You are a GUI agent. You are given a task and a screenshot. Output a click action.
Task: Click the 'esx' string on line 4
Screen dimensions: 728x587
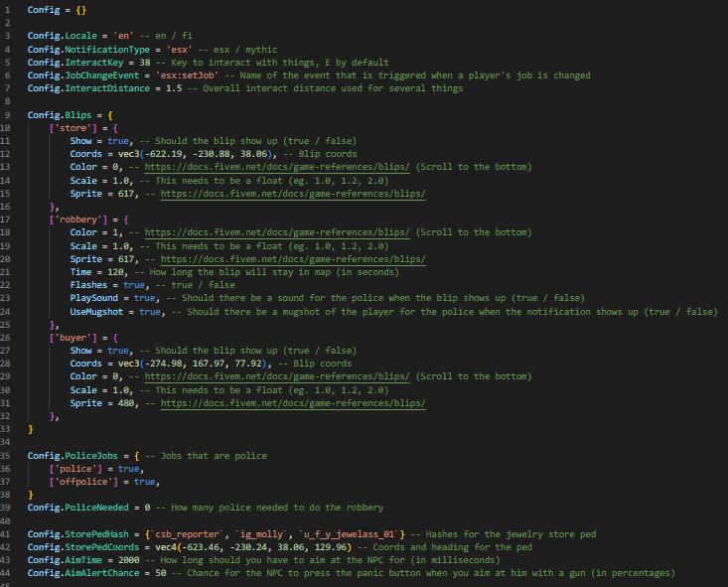[177, 50]
